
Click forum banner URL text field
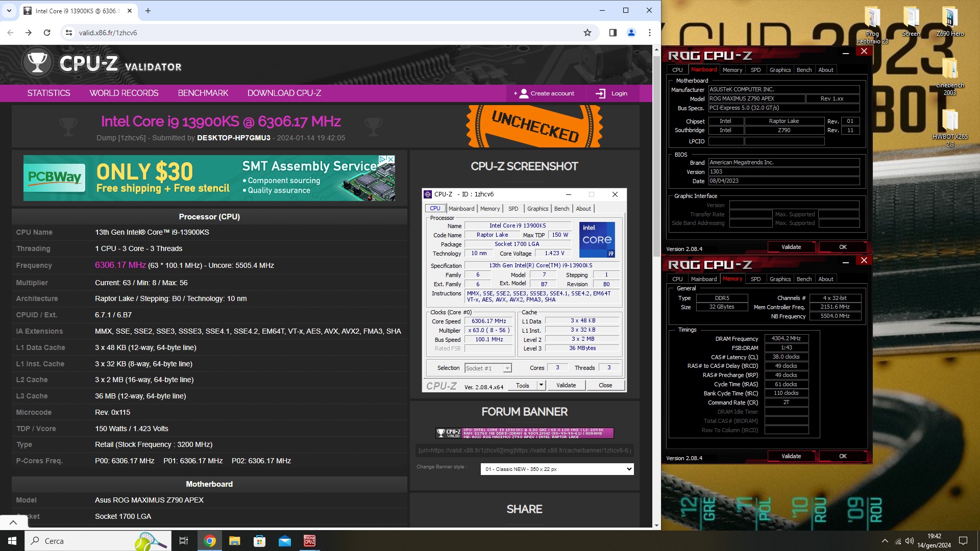click(x=525, y=450)
